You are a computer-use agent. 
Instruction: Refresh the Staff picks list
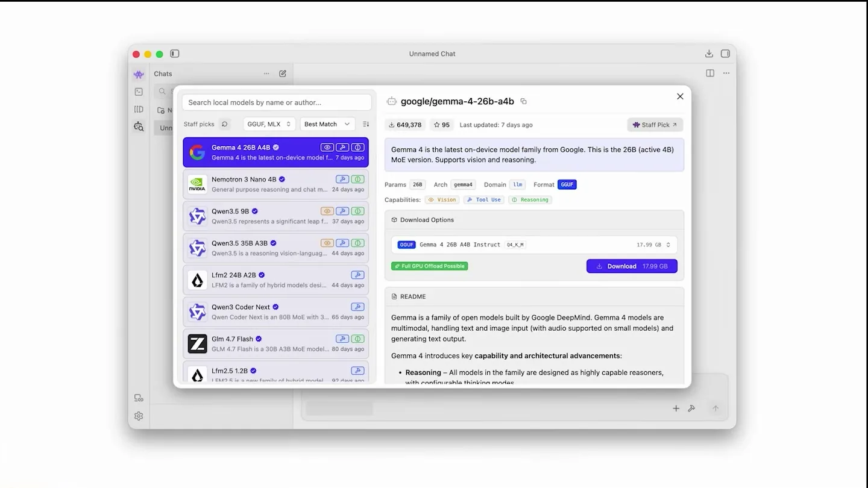tap(224, 124)
